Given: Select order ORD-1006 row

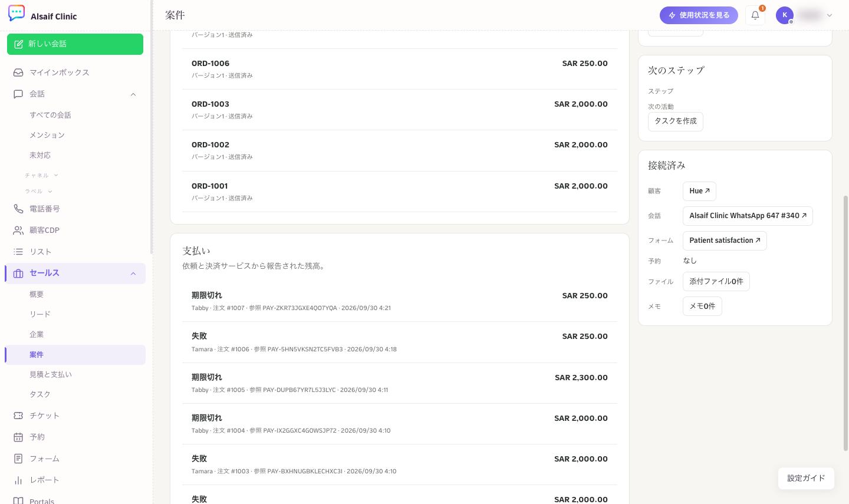Looking at the screenshot, I should 400,69.
